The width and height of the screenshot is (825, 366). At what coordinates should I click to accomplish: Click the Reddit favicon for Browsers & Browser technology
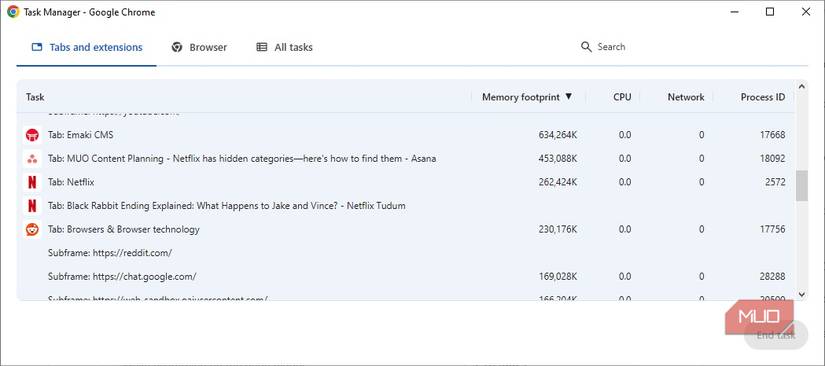pos(32,230)
